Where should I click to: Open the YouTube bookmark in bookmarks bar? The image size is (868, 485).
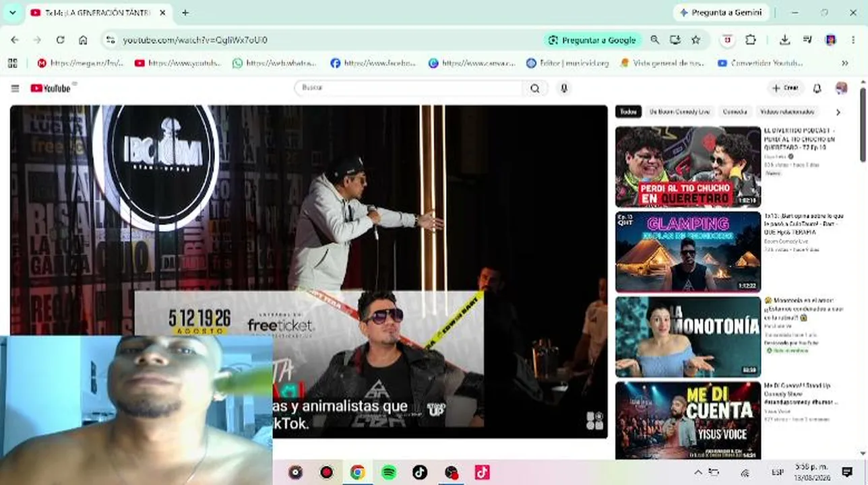178,63
